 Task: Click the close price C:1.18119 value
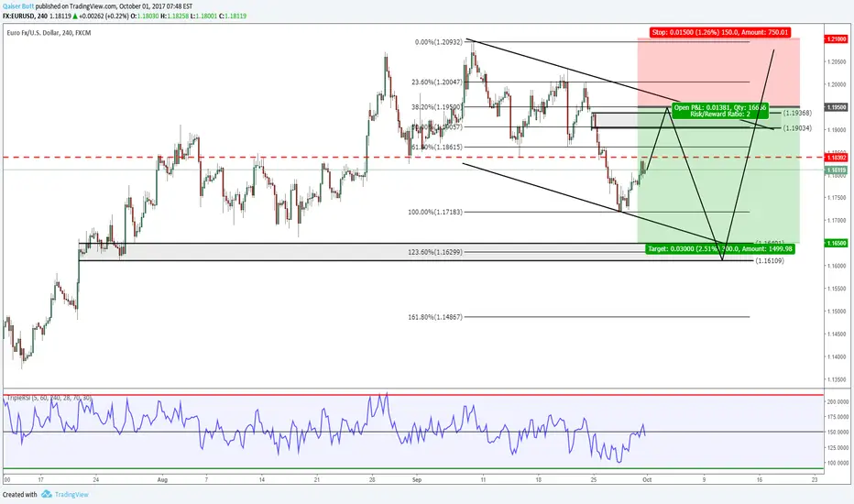click(233, 16)
